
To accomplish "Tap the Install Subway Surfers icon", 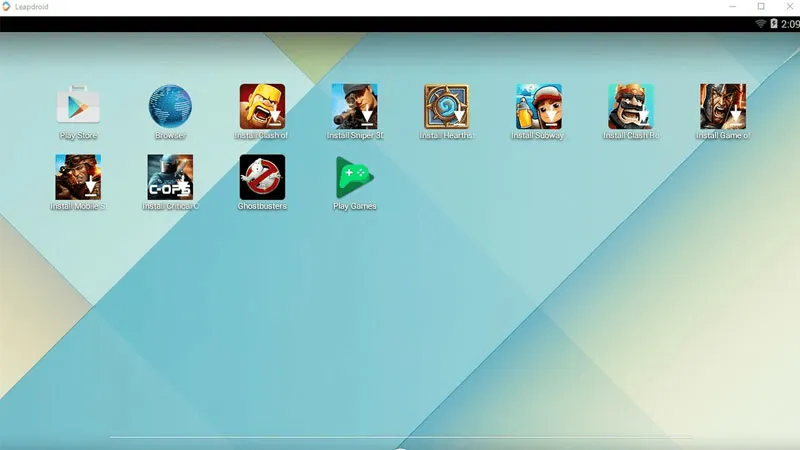I will pyautogui.click(x=539, y=106).
